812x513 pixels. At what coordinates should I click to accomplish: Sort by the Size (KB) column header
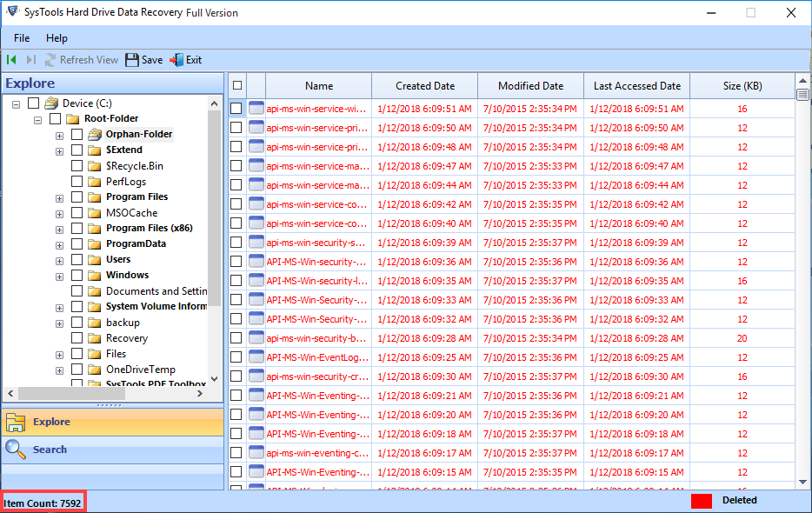pos(742,85)
